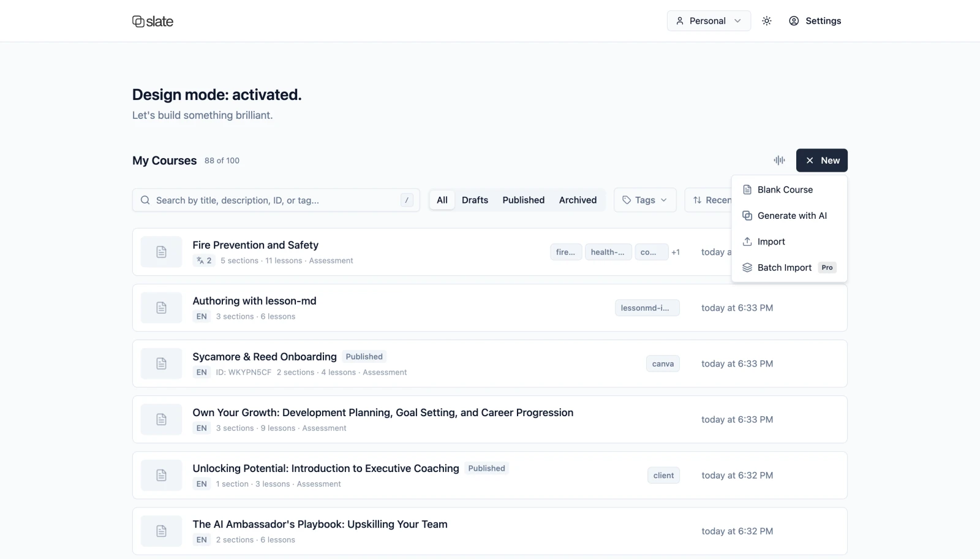Click the client tag chip
Viewport: 980px width, 559px height.
663,475
